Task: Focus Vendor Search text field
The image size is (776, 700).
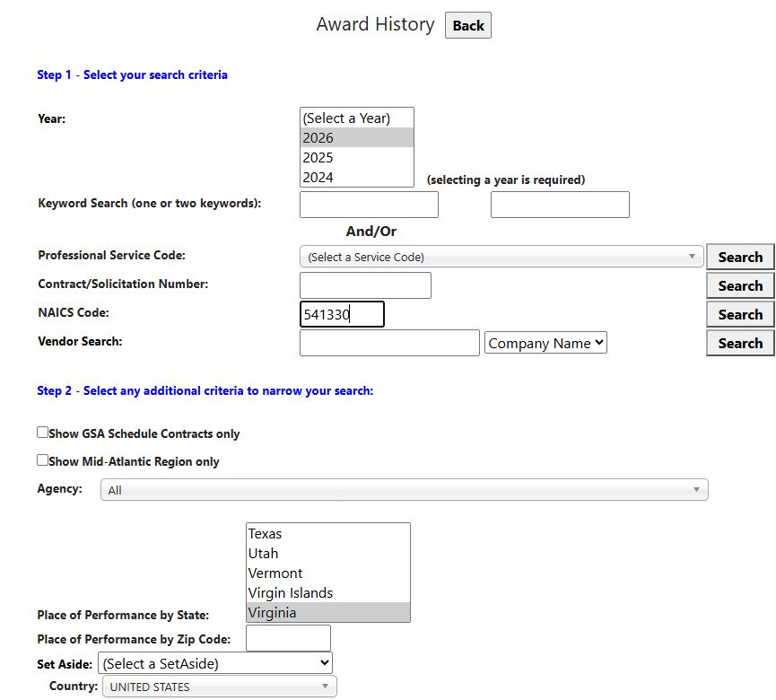Action: 389,343
